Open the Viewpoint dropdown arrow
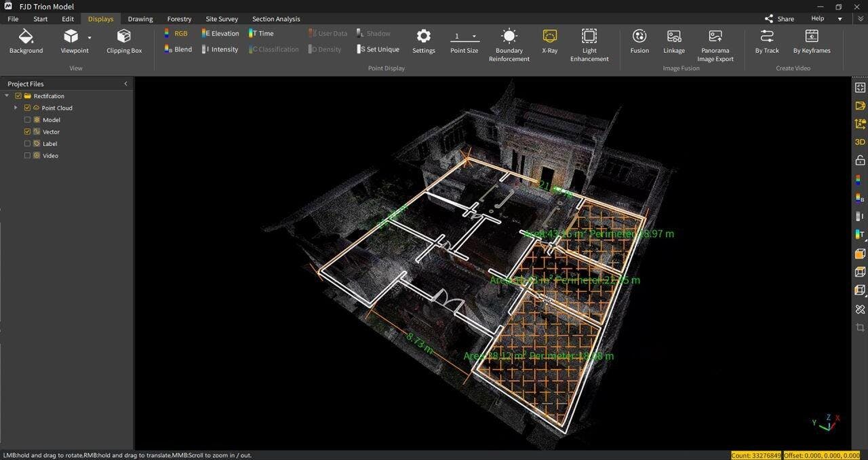The height and width of the screenshot is (460, 868). (x=90, y=37)
